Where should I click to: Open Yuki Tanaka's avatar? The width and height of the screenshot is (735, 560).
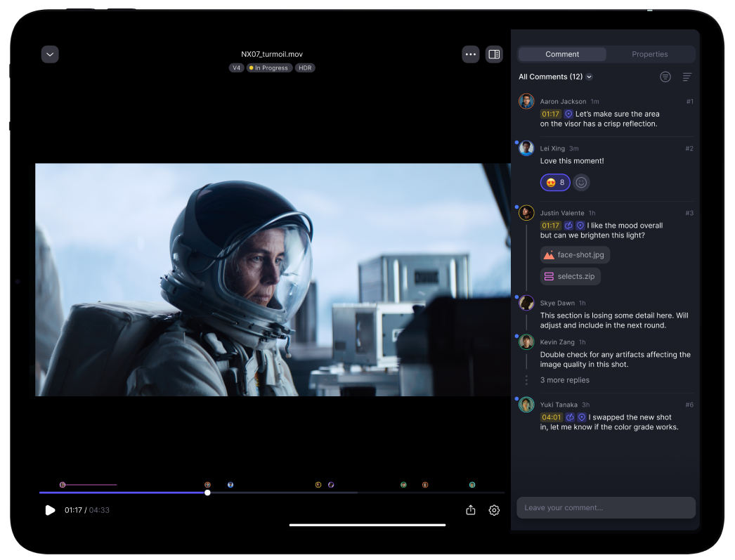(526, 405)
